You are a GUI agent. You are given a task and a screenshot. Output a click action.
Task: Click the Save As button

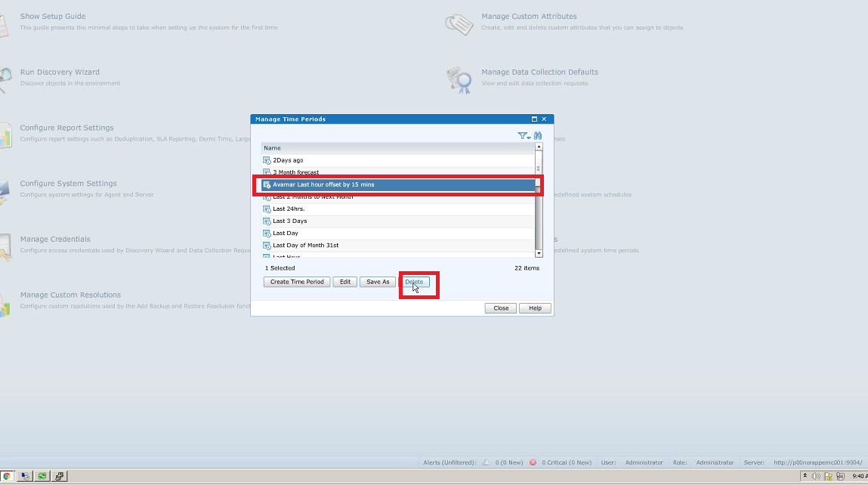[378, 282]
